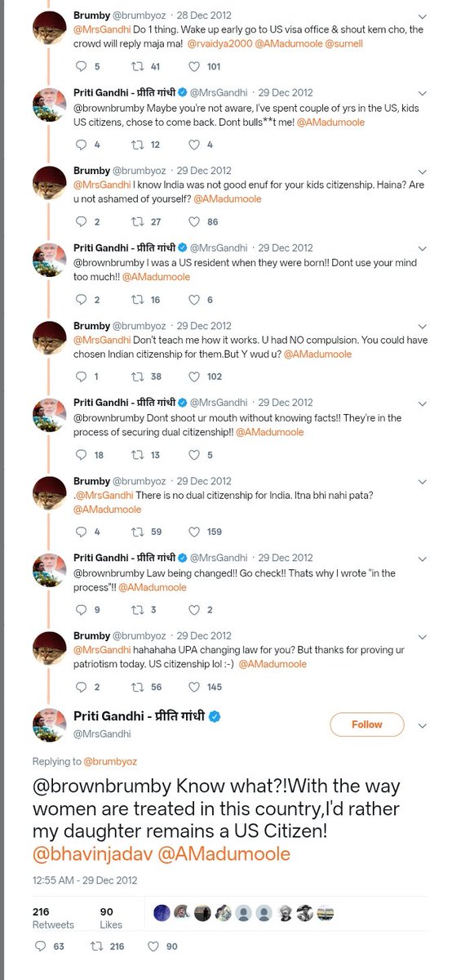Reply to Brumby's tweet with 101 likes
The width and height of the screenshot is (452, 980).
(x=80, y=67)
